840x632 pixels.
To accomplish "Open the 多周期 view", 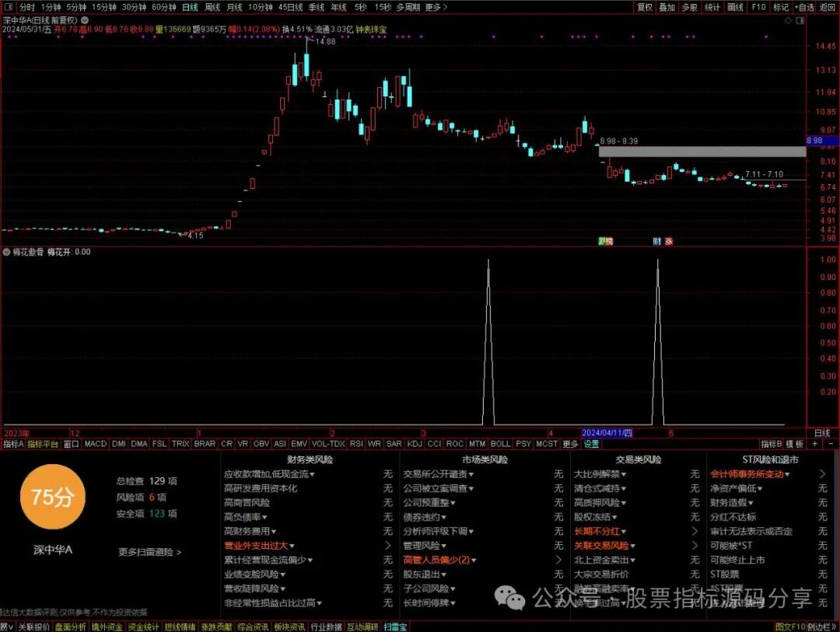I will 408,7.
